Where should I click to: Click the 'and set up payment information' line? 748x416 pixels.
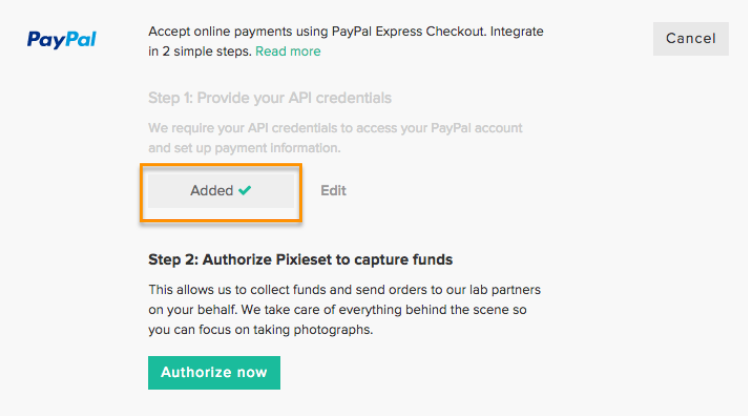244,148
